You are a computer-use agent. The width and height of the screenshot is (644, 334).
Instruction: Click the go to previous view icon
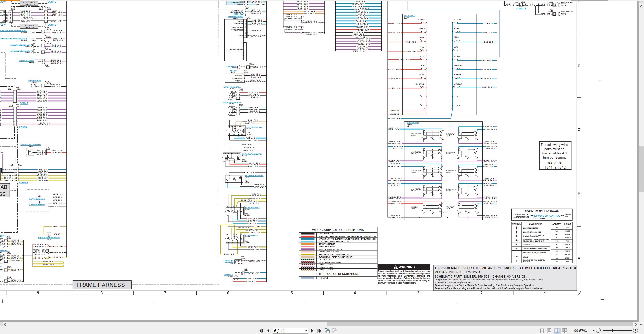pyautogui.click(x=327, y=331)
